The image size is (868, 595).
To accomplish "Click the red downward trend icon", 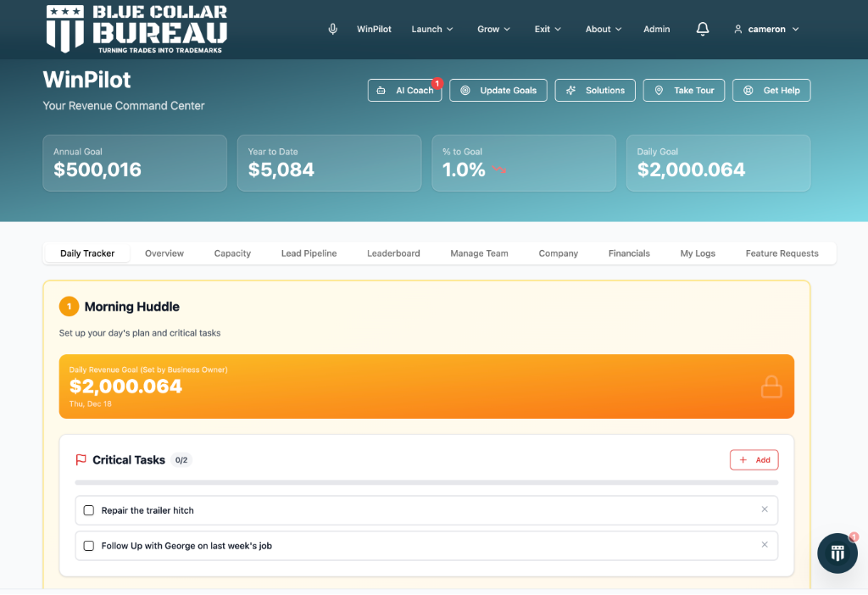I will pos(499,170).
